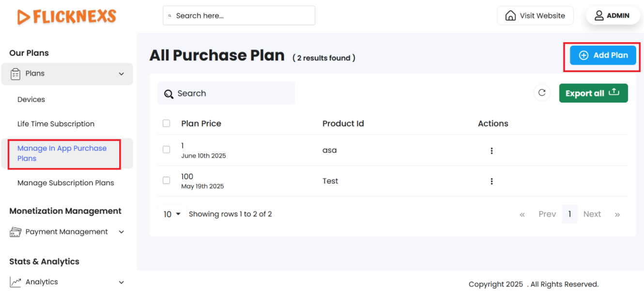Click the Flicknexs logo
This screenshot has width=644, height=294.
point(67,16)
